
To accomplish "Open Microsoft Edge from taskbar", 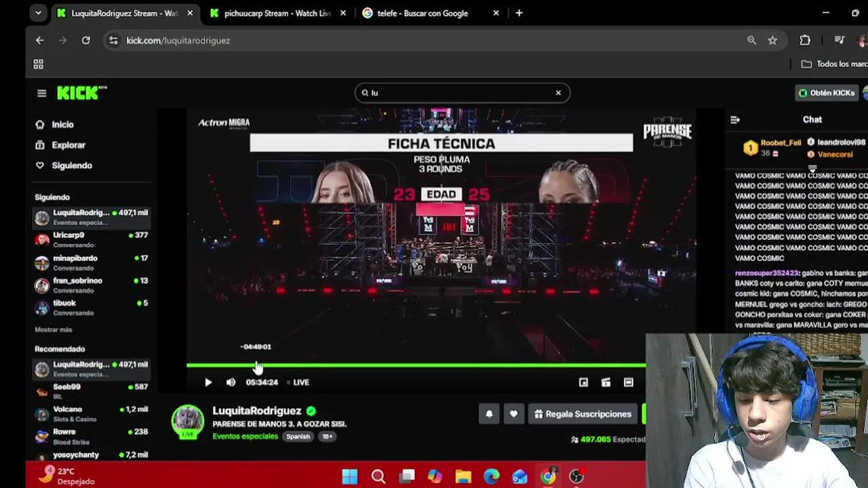I will (492, 476).
